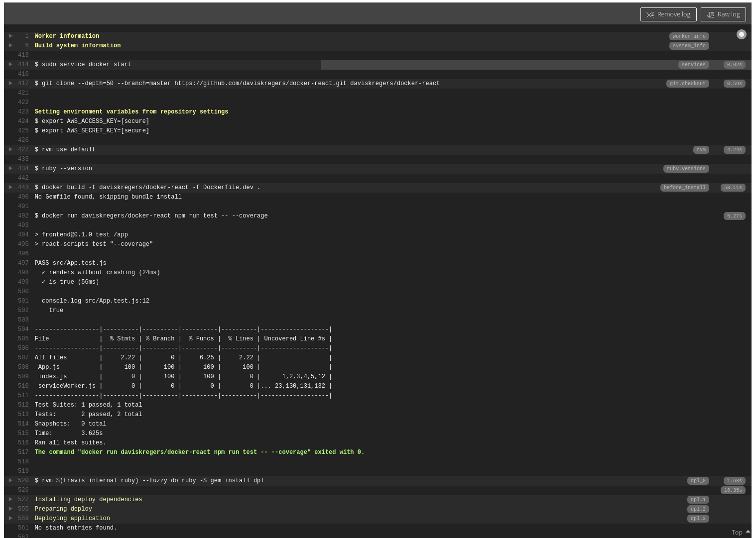Viewport: 756px width, 538px height.
Task: Open the Raw log view
Action: [723, 14]
